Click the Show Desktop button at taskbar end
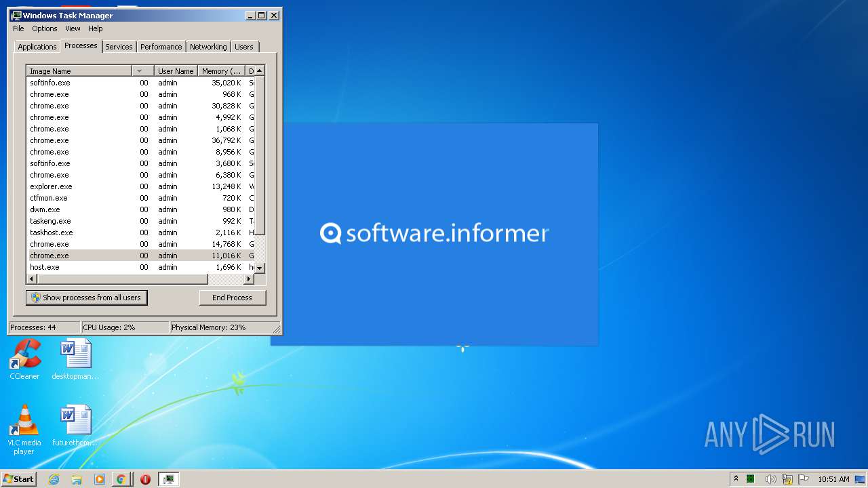The width and height of the screenshot is (868, 488). [x=860, y=479]
